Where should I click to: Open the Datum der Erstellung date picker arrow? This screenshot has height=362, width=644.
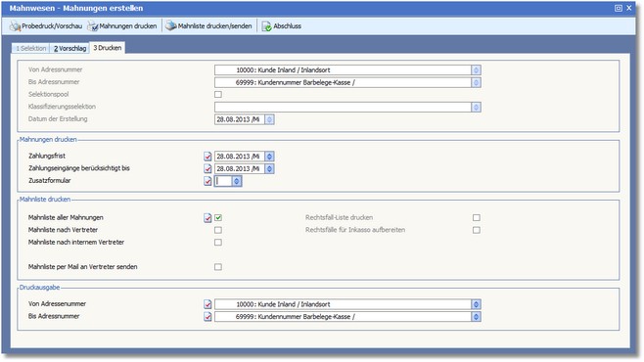pos(269,119)
